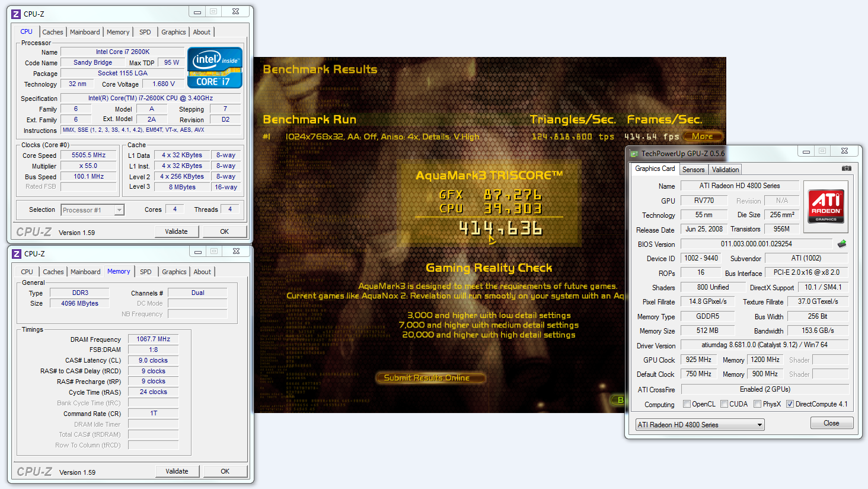Click the 414.64 fps frames result
Viewport: 868px width, 489px height.
[651, 136]
